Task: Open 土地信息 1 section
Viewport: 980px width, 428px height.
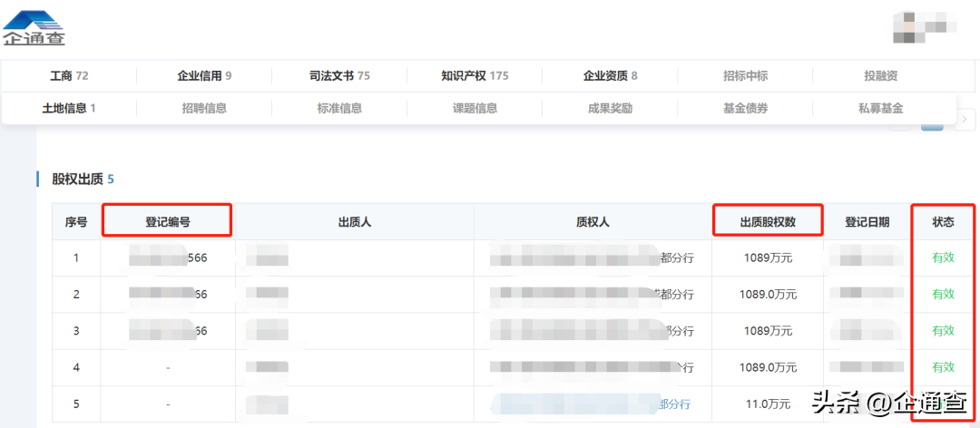Action: (x=69, y=108)
